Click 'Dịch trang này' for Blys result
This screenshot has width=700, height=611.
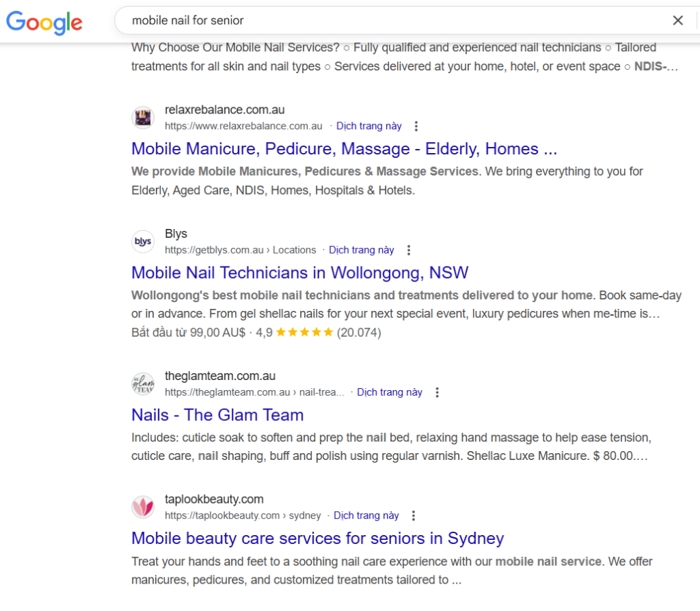click(362, 250)
